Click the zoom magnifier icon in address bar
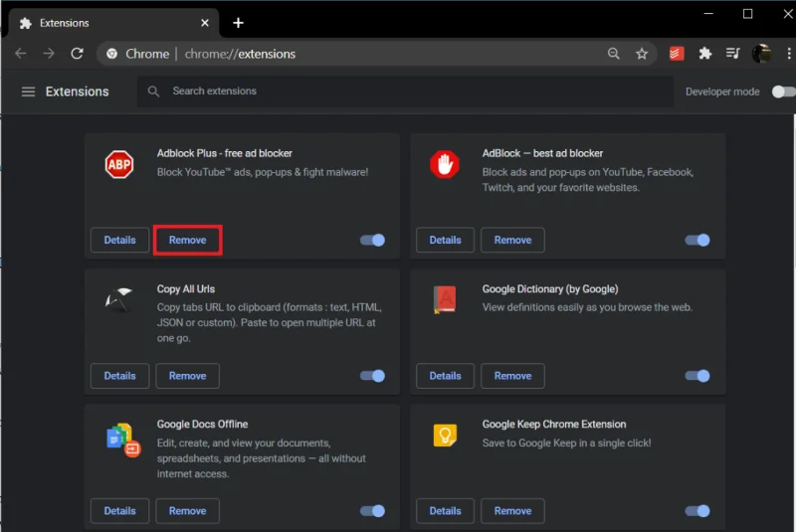This screenshot has height=532, width=796. [613, 54]
